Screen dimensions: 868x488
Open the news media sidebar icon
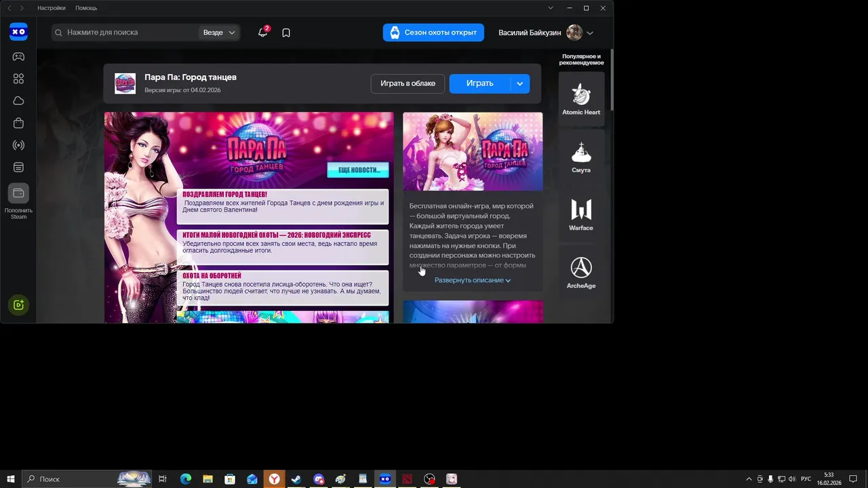pos(18,167)
